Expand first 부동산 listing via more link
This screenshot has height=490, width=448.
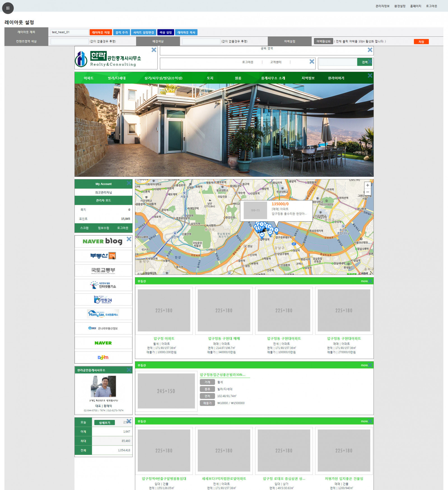click(x=364, y=281)
